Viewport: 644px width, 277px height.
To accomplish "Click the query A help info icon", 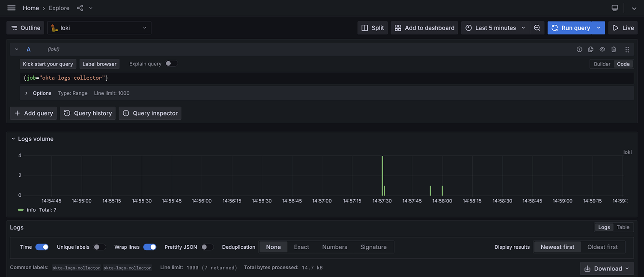I will (x=579, y=50).
